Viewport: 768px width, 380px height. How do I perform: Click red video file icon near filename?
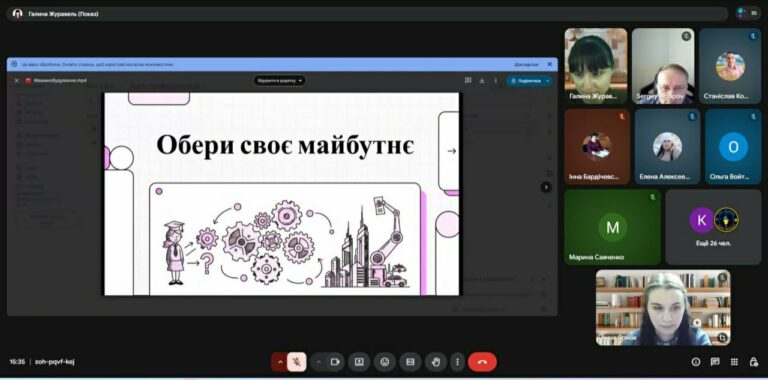(28, 80)
